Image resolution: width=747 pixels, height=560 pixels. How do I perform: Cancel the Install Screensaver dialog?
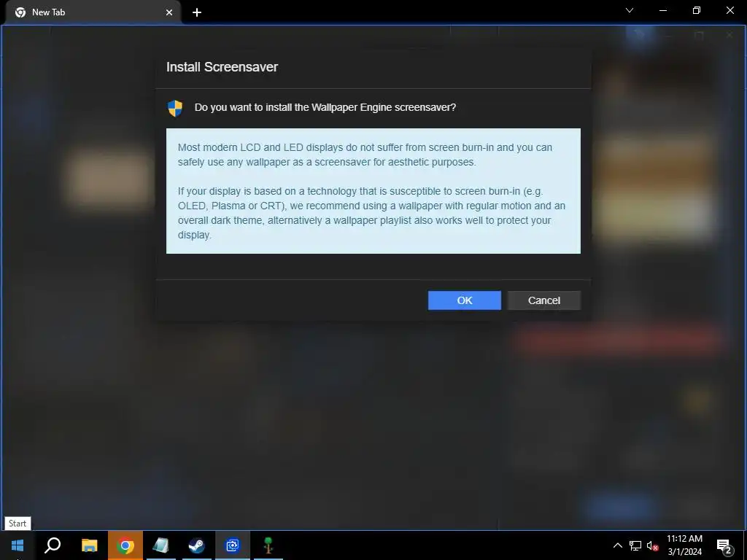[x=544, y=300]
